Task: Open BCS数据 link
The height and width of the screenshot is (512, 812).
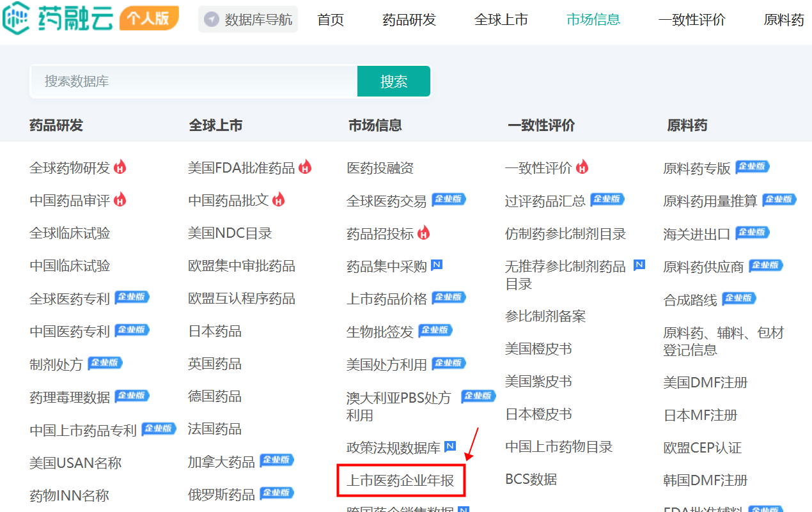Action: 531,479
